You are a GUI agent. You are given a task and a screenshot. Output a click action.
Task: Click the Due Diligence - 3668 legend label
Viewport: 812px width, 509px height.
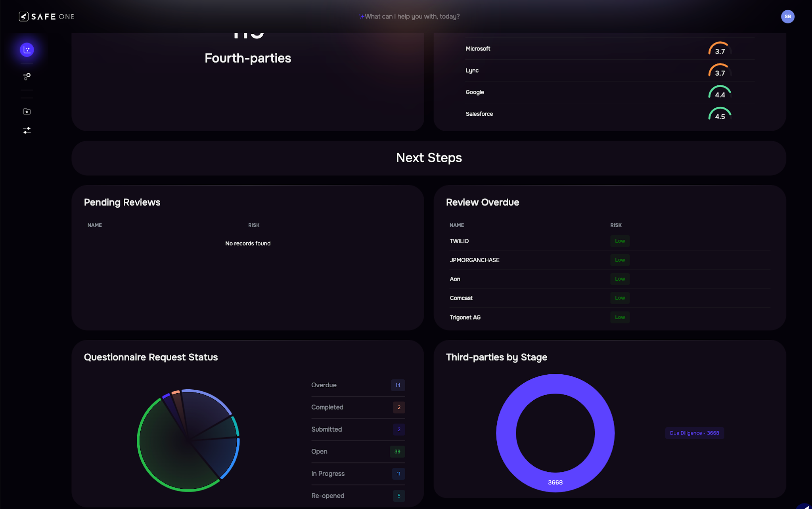pos(694,433)
